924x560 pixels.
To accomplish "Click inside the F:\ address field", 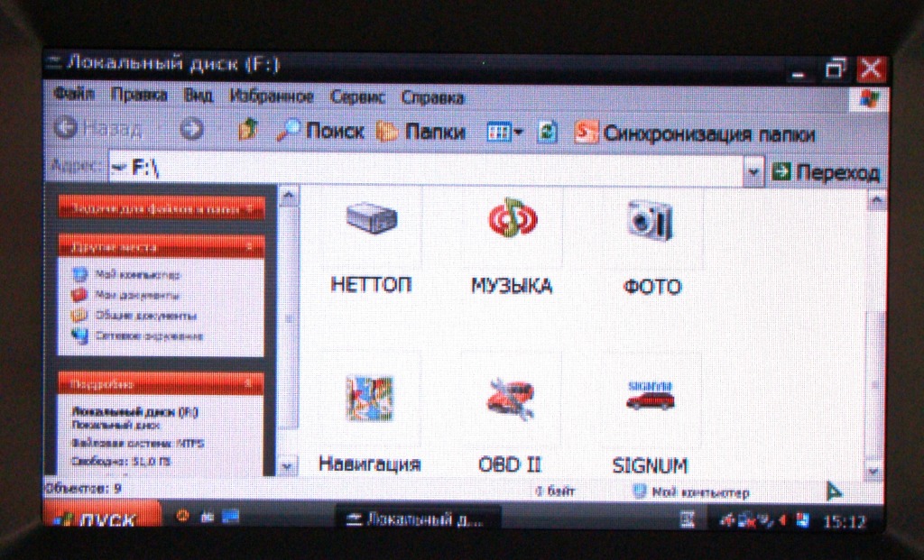I will [433, 170].
